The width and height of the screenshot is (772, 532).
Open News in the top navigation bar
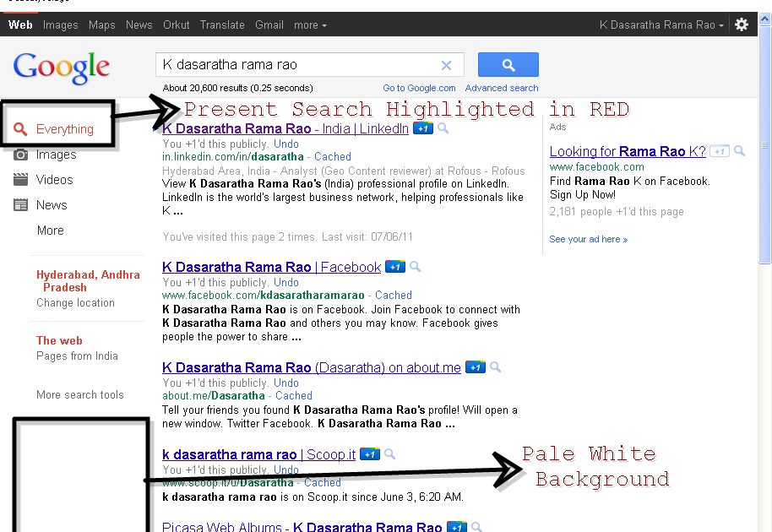pos(139,25)
